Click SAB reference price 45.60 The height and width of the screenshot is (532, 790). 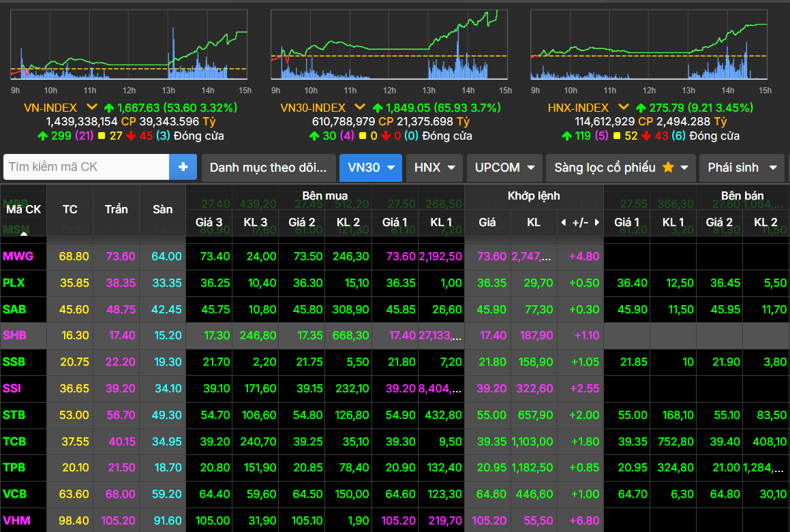point(74,309)
